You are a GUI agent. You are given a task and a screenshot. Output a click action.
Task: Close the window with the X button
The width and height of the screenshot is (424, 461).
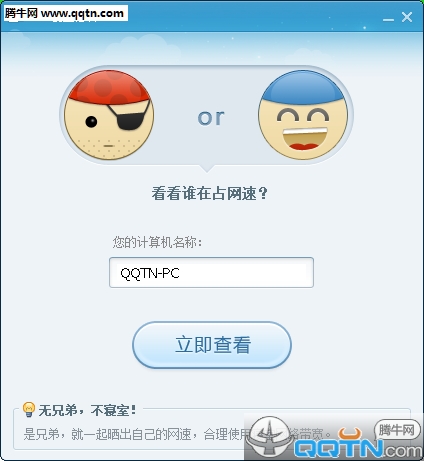(407, 17)
